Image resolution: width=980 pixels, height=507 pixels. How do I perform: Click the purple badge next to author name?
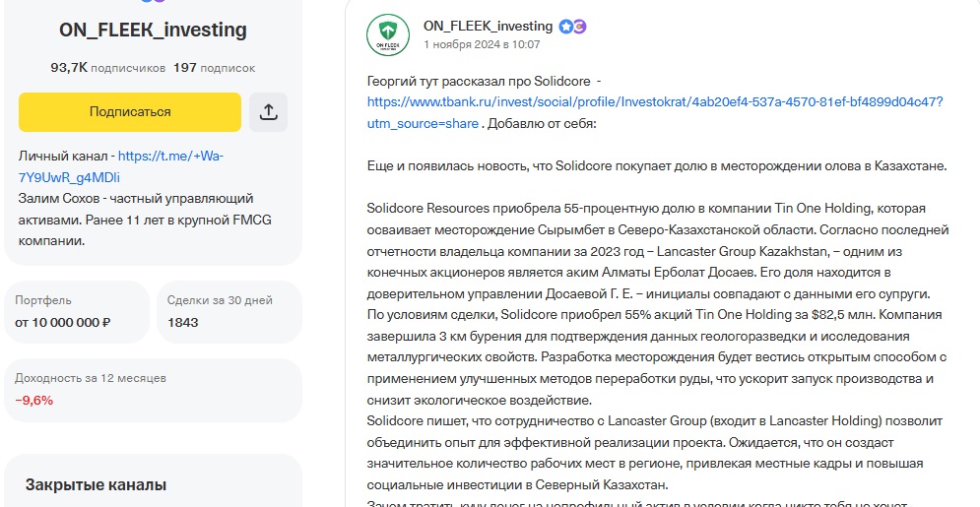tap(580, 27)
